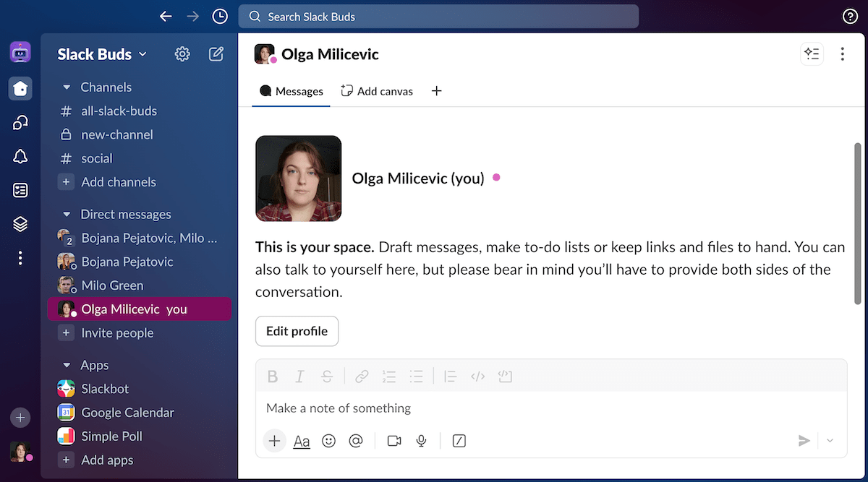Click send message arrow
This screenshot has height=482, width=868.
click(x=804, y=441)
